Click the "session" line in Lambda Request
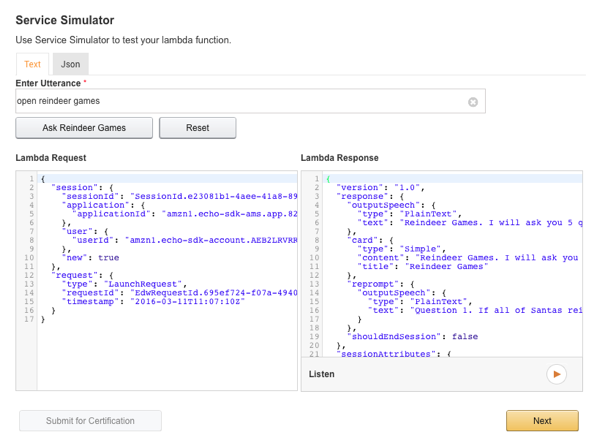600x446 pixels. tap(82, 187)
